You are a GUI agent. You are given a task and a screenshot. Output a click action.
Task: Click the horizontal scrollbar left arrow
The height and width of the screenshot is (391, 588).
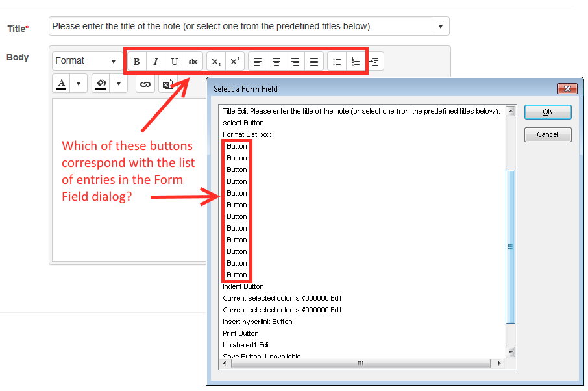(225, 363)
